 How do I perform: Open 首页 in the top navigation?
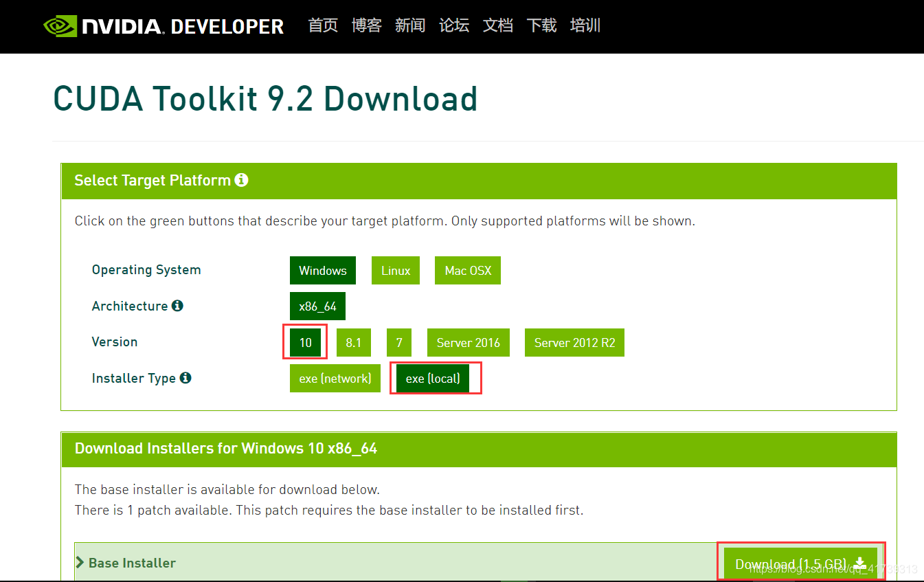[x=323, y=26]
